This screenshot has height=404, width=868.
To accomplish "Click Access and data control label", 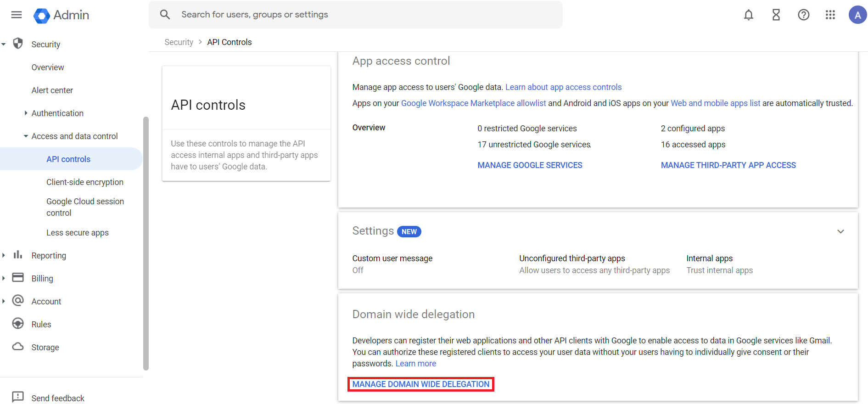I will click(74, 136).
